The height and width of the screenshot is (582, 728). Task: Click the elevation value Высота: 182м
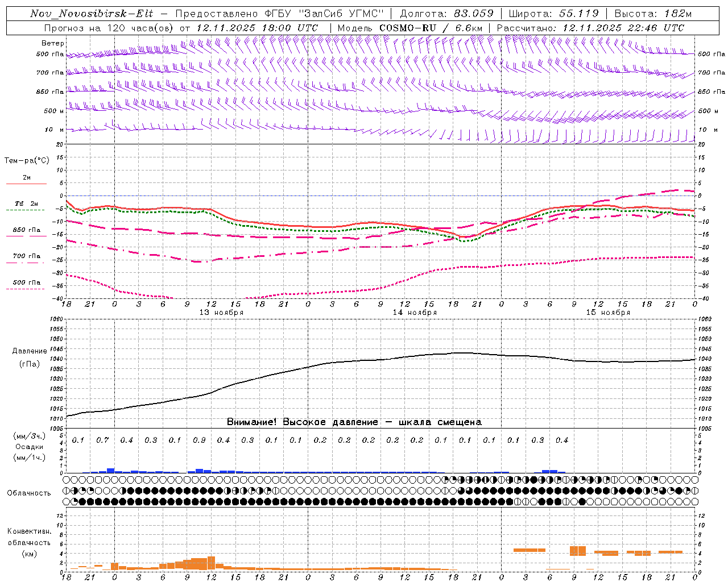point(653,14)
